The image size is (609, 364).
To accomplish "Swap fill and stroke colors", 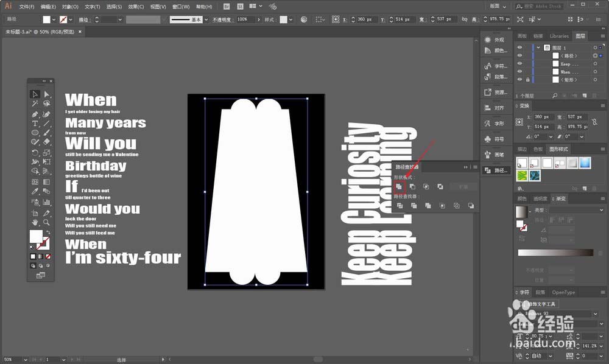I will click(48, 233).
